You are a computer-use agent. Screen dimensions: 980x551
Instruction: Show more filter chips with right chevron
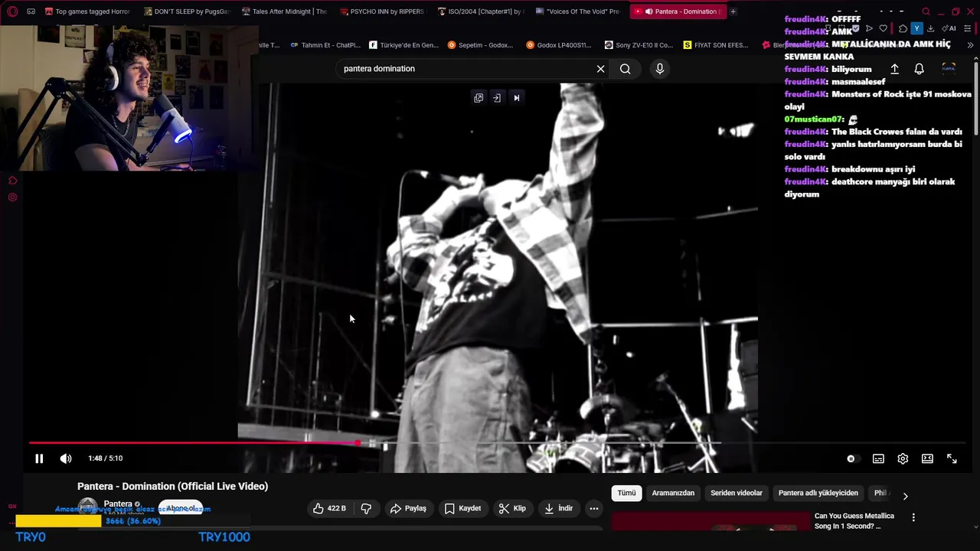pos(905,496)
